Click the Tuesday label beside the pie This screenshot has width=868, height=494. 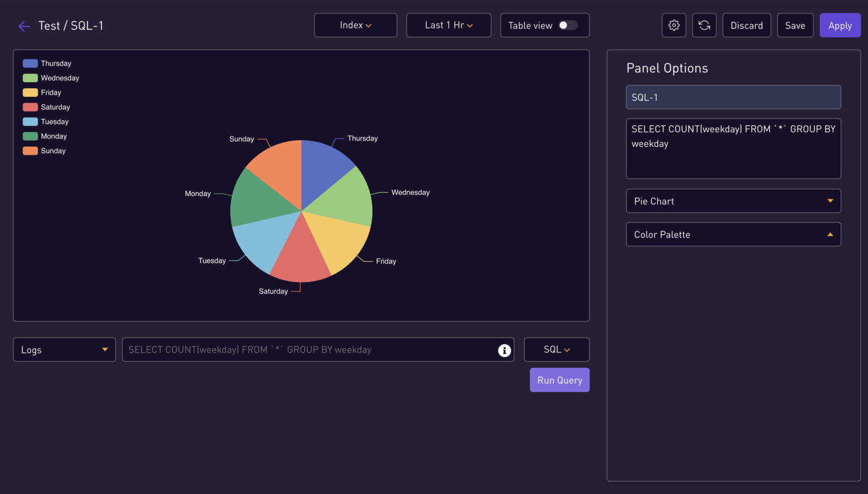212,261
